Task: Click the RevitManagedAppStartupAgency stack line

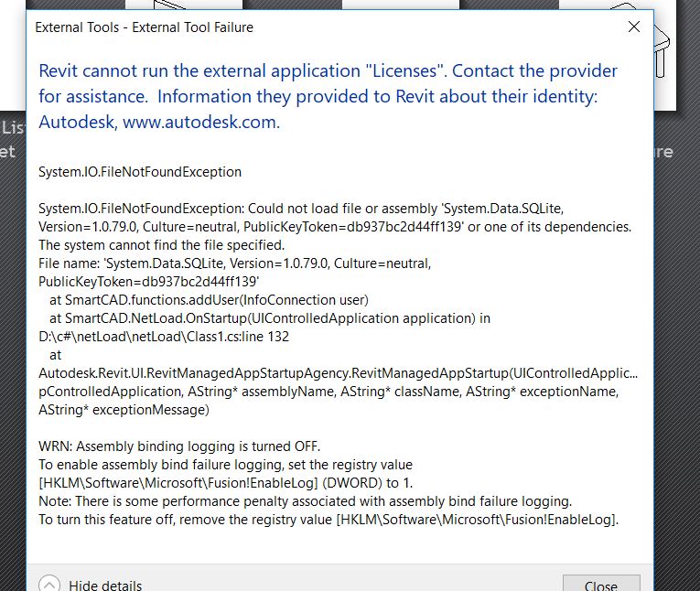Action: pos(338,373)
